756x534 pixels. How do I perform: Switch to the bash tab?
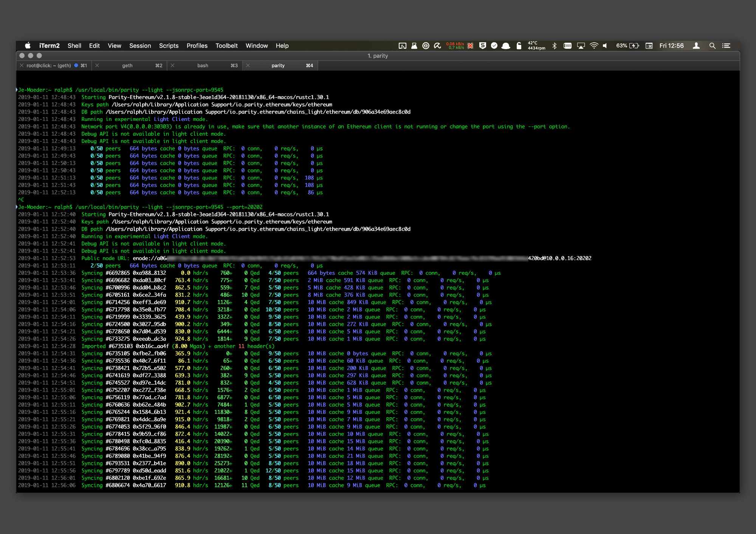(x=204, y=66)
